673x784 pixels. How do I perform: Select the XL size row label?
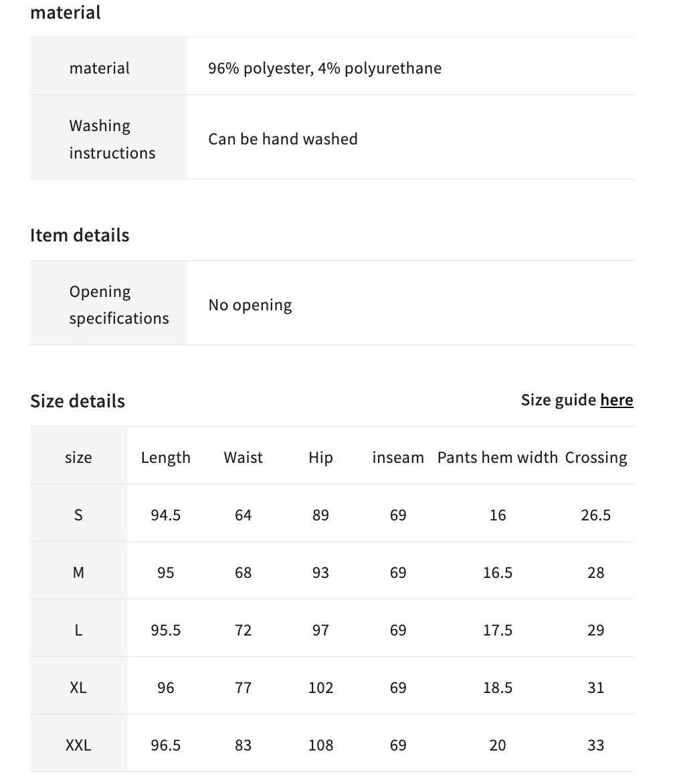[78, 687]
